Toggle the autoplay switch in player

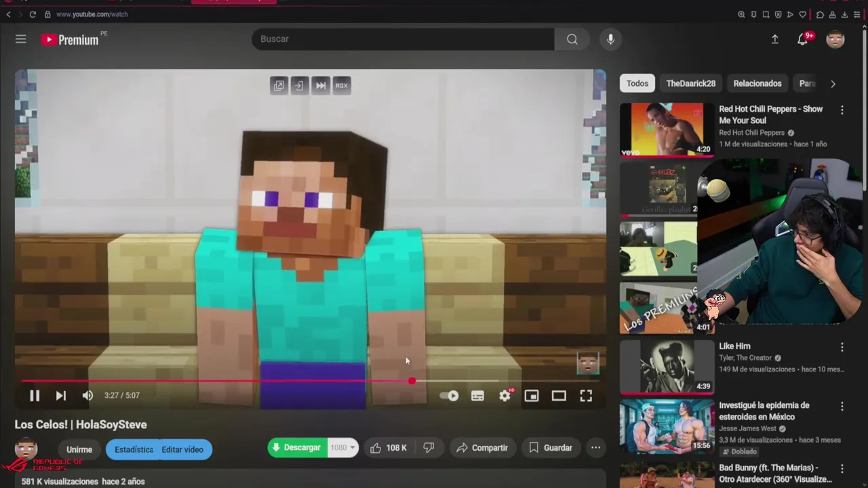click(449, 396)
